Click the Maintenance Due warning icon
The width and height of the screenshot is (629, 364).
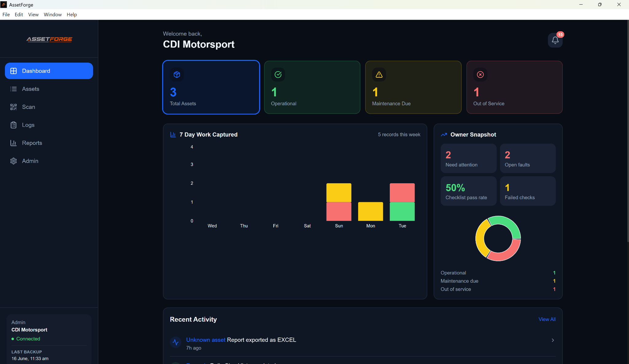tap(379, 75)
